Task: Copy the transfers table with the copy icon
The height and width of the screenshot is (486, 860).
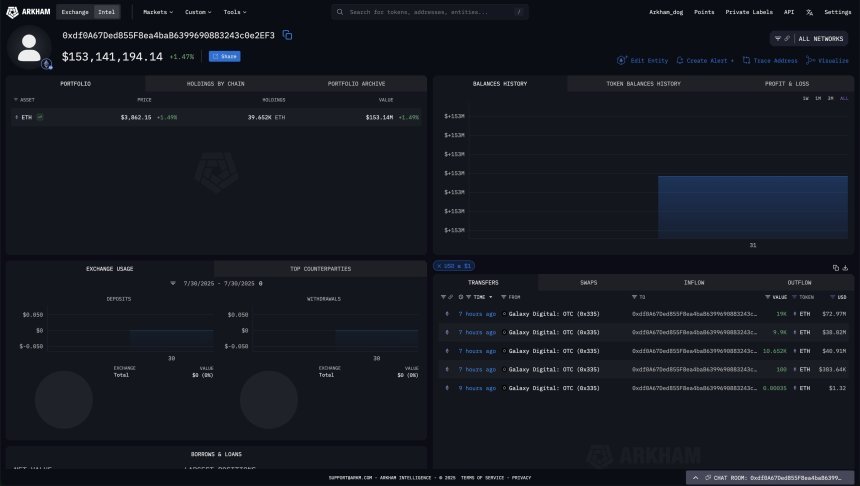Action: (835, 267)
